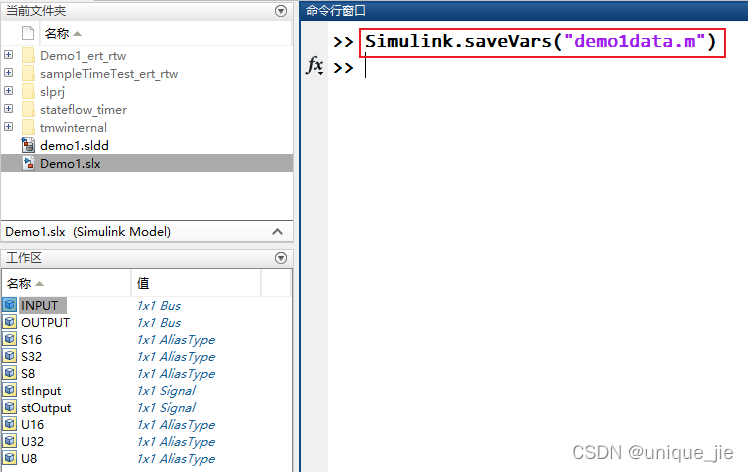Click the 工作区 panel title
Screen dimensions: 748x472
(24, 258)
